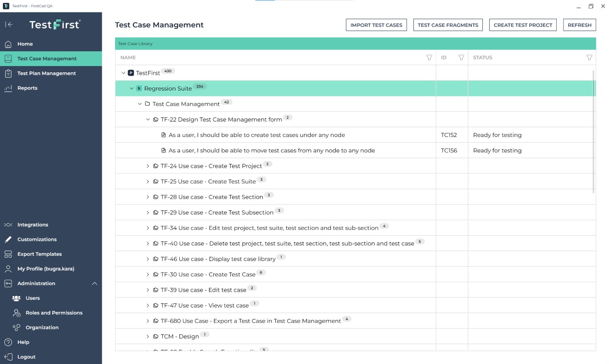Click the Regression Suite S icon
This screenshot has width=609, height=364.
point(139,89)
